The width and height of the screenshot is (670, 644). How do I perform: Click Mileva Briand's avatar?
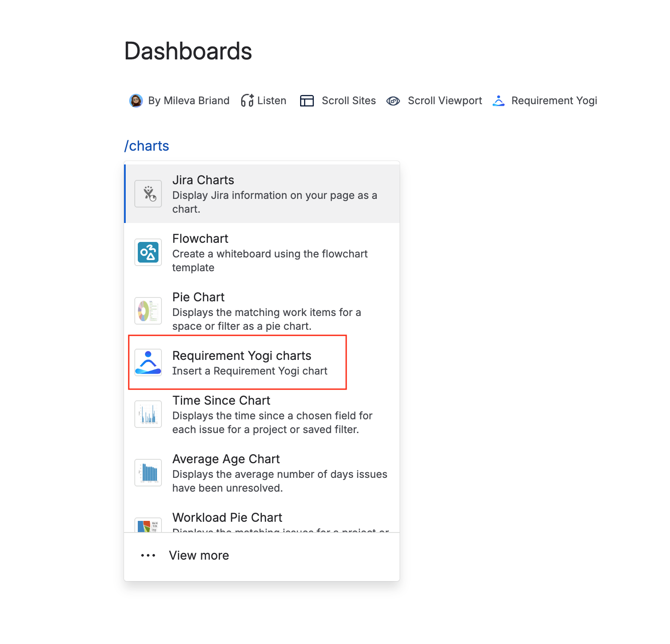click(x=136, y=101)
